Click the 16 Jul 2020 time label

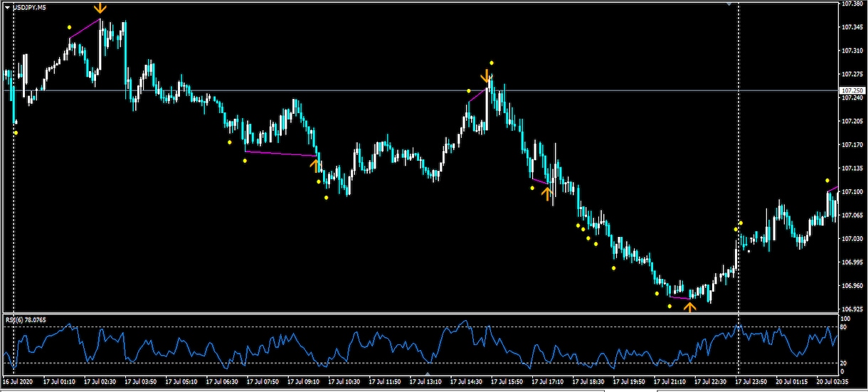click(17, 381)
